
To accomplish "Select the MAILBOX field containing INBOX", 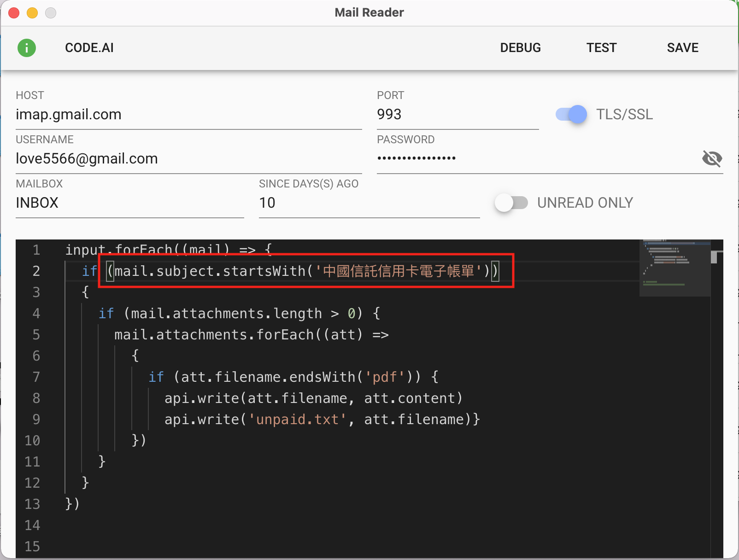I will (x=129, y=203).
